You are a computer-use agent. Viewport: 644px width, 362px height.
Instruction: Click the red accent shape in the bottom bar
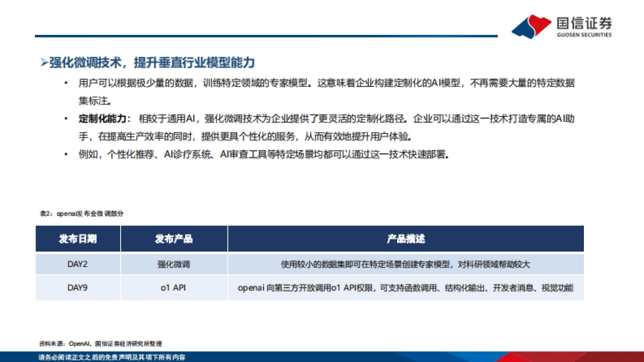[537, 357]
